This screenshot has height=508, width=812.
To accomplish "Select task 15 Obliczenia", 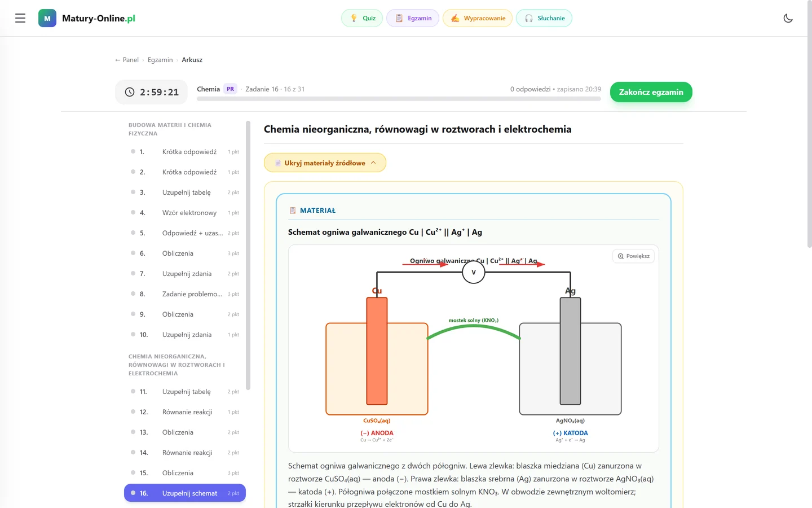I will 185,473.
